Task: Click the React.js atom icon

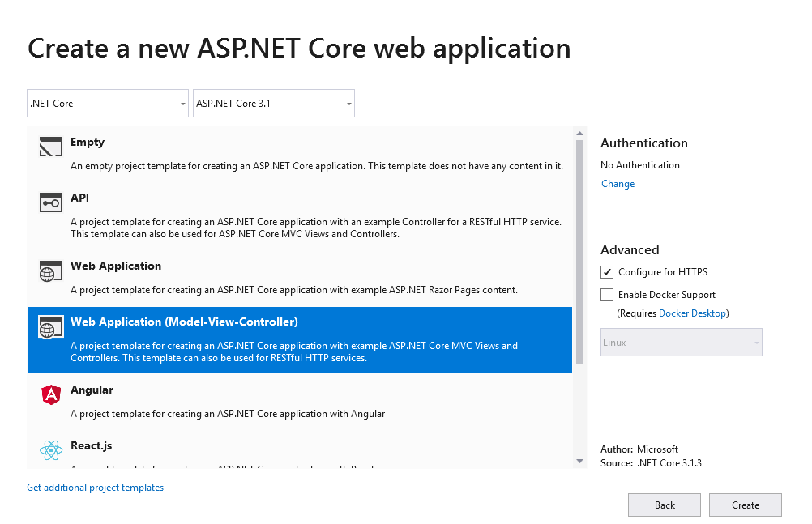Action: coord(51,450)
